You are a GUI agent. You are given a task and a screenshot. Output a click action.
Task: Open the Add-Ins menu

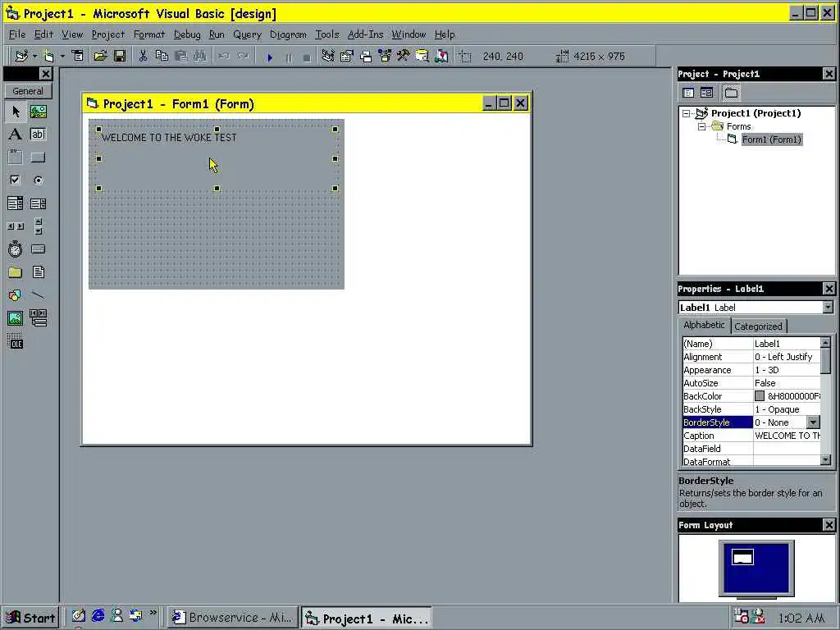pyautogui.click(x=365, y=34)
